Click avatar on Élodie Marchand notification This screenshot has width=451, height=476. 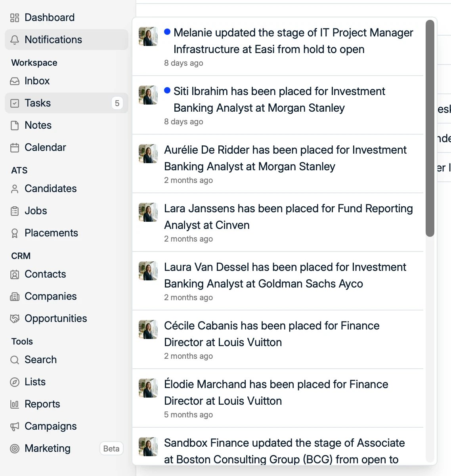tap(148, 388)
